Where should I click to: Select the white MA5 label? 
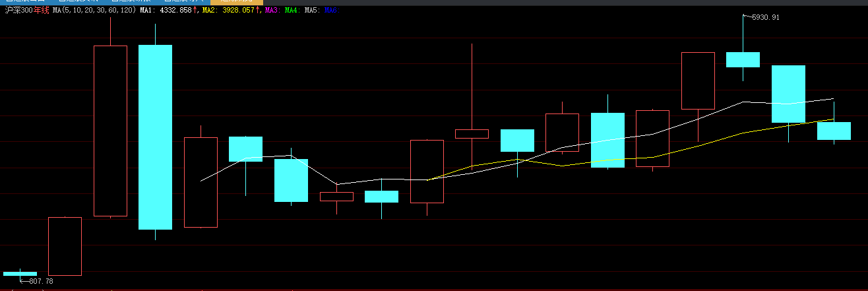(x=312, y=11)
